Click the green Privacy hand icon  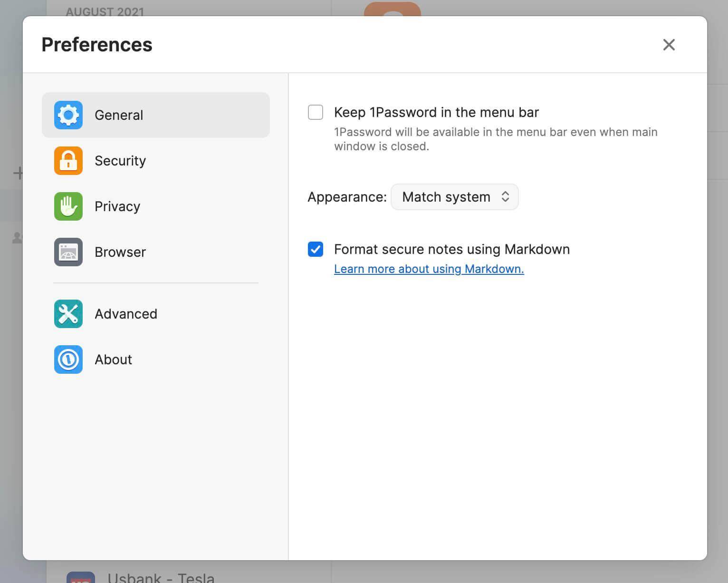[x=68, y=206]
